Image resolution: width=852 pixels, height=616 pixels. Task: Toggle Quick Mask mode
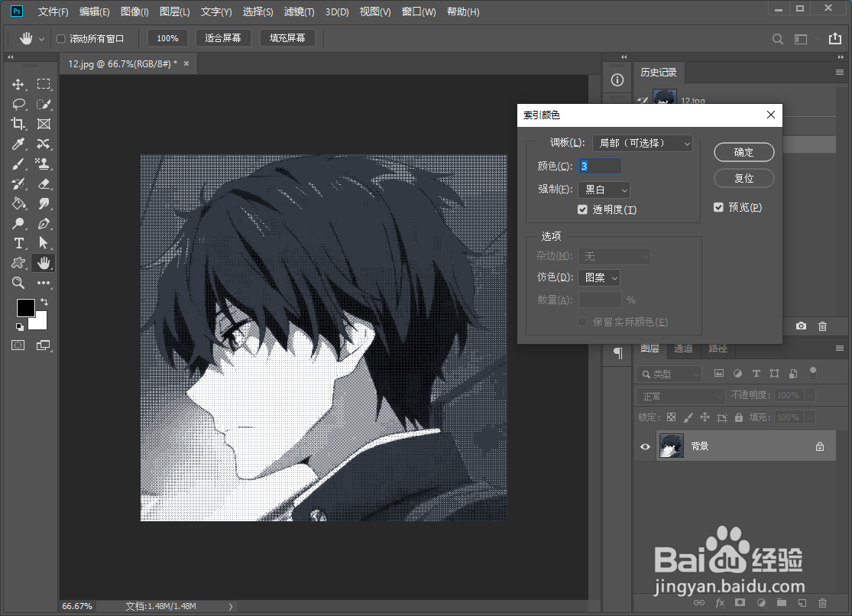pos(18,345)
